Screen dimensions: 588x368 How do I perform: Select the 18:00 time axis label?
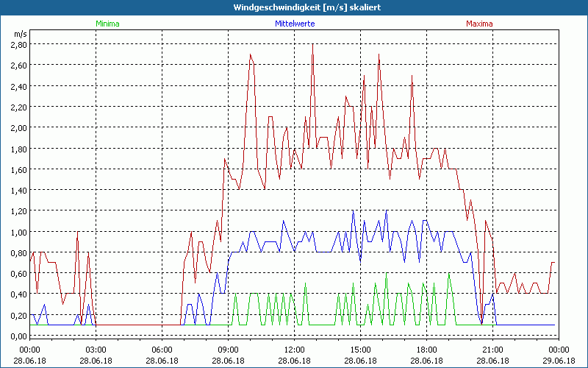(x=426, y=349)
